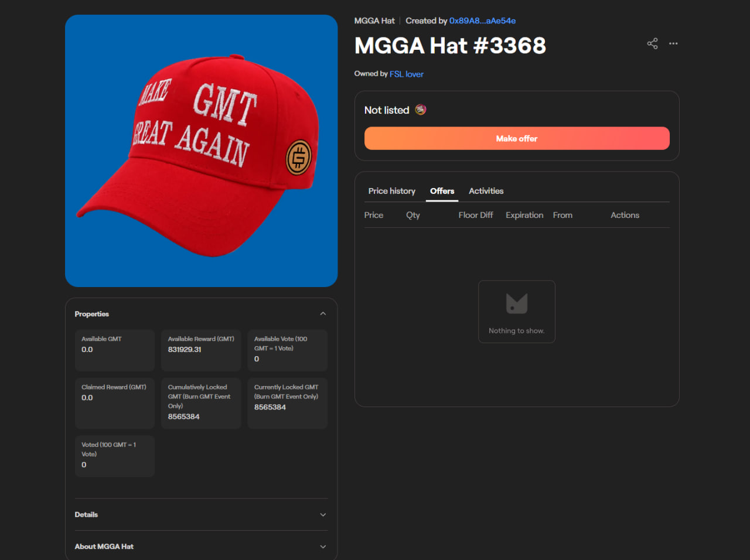
Task: Click the Expiration column header
Action: (x=524, y=215)
